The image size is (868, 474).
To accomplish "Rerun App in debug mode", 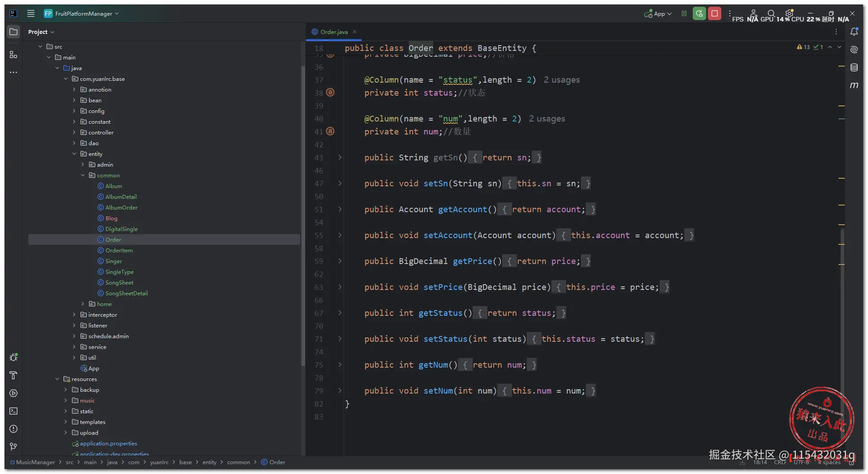I will coord(699,13).
